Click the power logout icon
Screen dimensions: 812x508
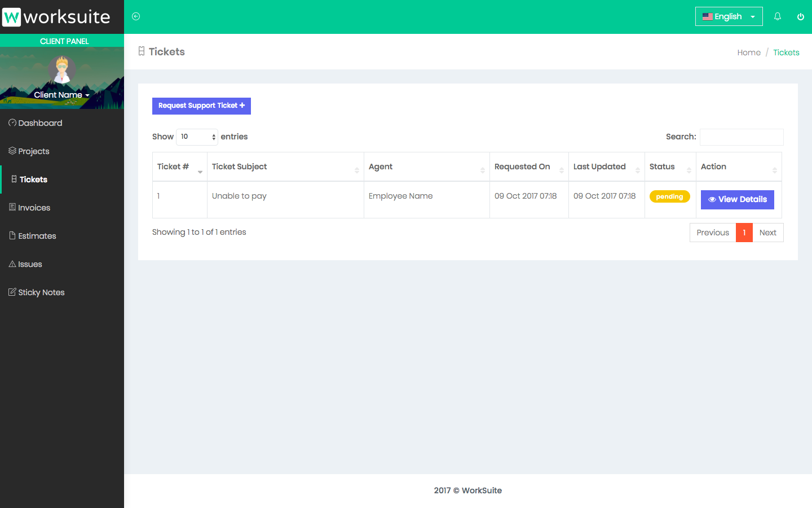coord(800,16)
